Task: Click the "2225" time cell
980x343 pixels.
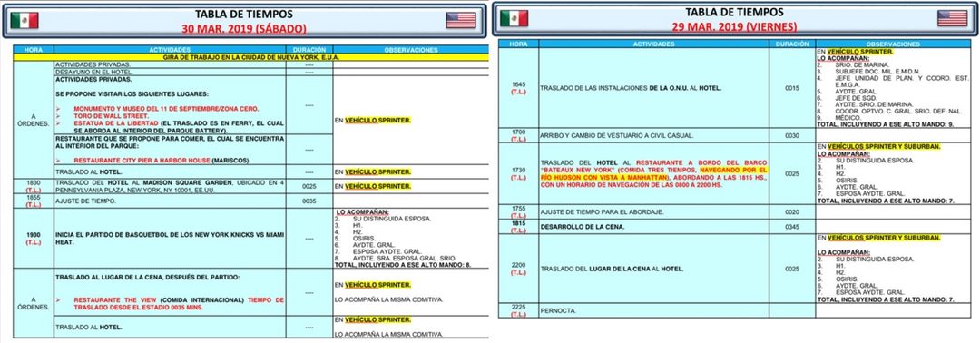Action: [x=518, y=310]
